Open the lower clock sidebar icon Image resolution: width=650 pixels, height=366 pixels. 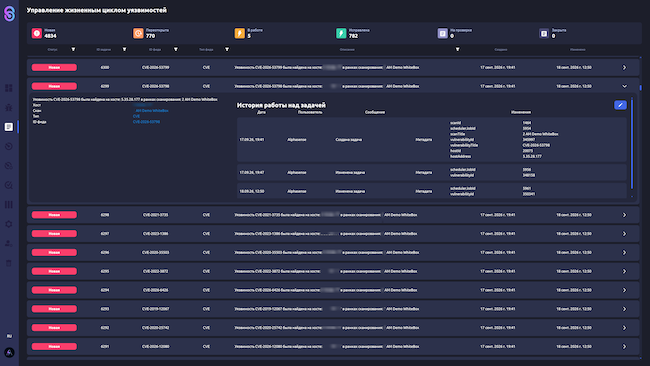click(9, 166)
